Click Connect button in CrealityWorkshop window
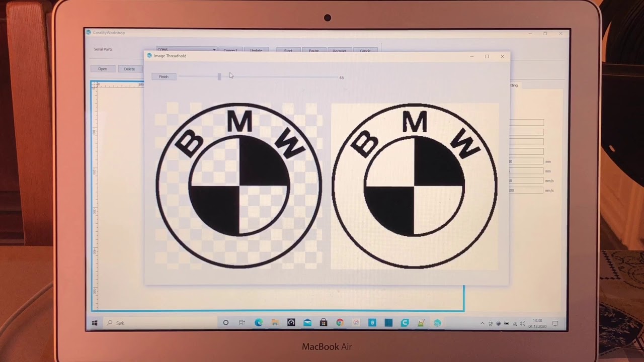This screenshot has width=644, height=362. 230,50
